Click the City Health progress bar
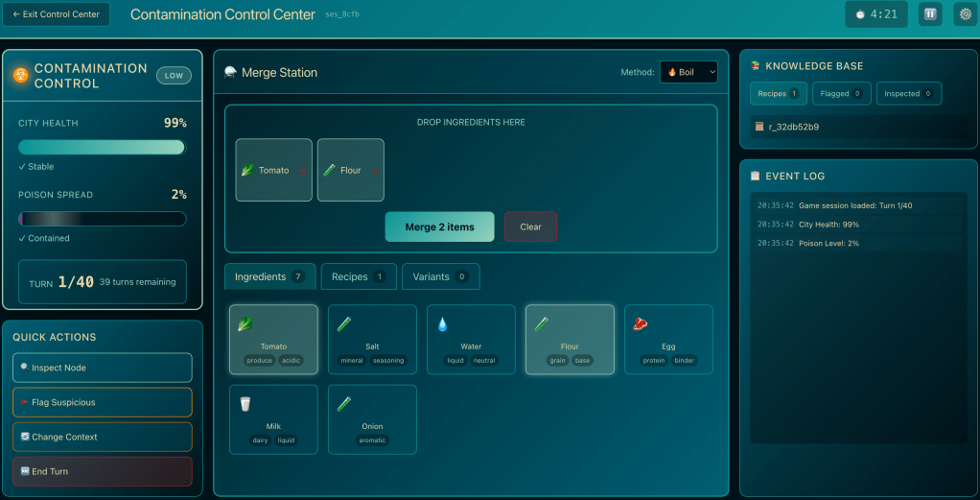This screenshot has width=980, height=500. click(x=102, y=147)
